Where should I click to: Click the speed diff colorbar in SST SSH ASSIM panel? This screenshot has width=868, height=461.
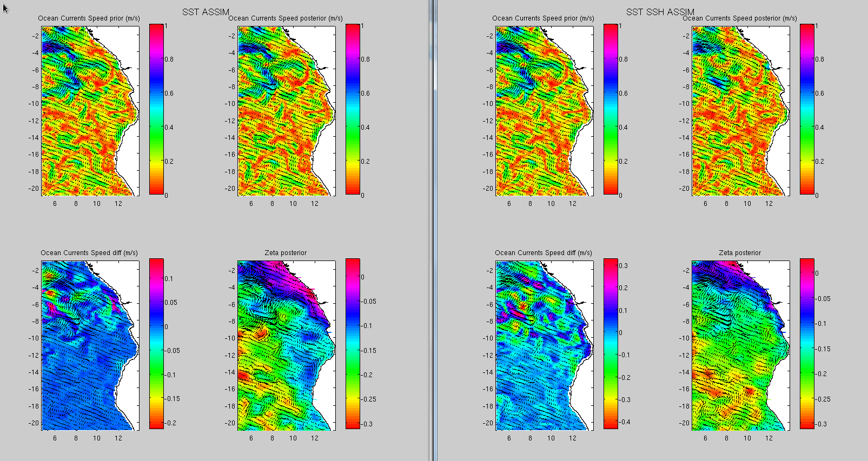click(x=611, y=344)
